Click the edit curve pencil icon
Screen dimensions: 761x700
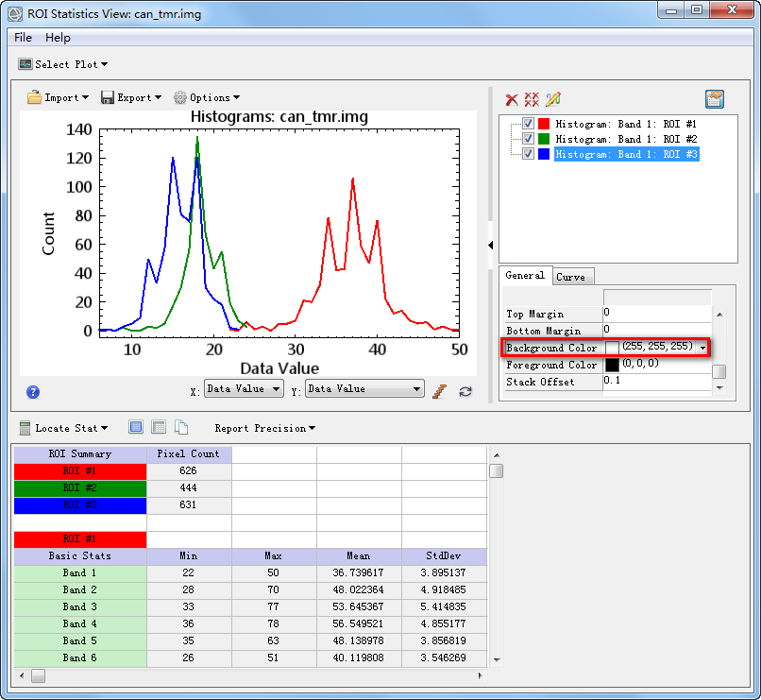[552, 99]
